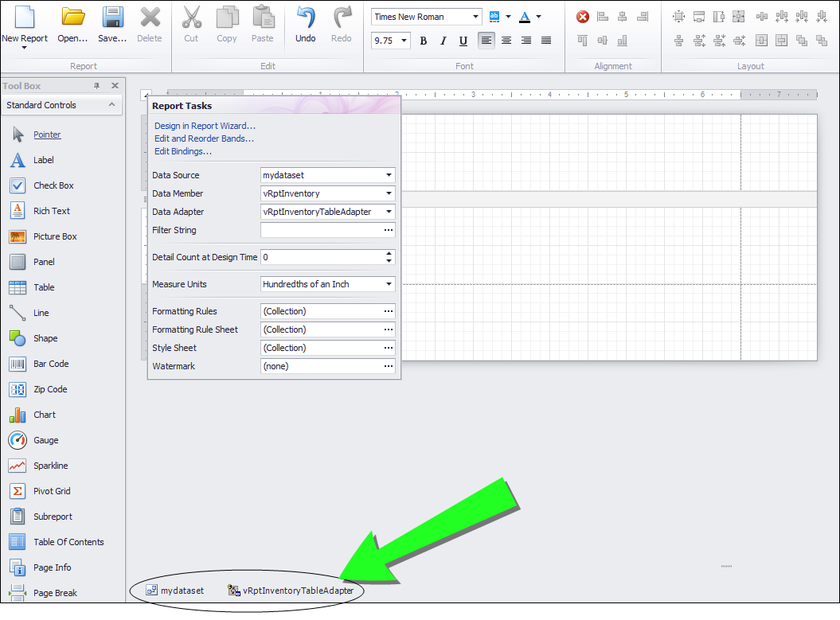Undo the last action
This screenshot has width=840, height=620.
tap(306, 24)
